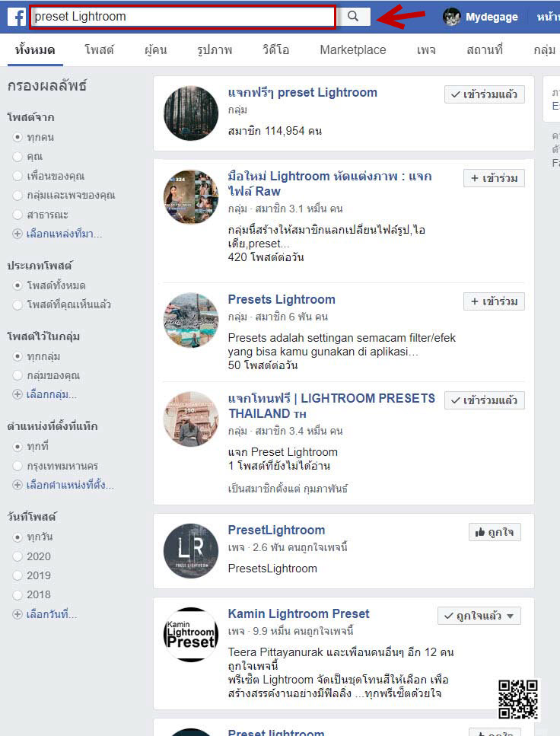The height and width of the screenshot is (736, 560).
Task: Open the PresetLightroom page title link
Action: [276, 530]
